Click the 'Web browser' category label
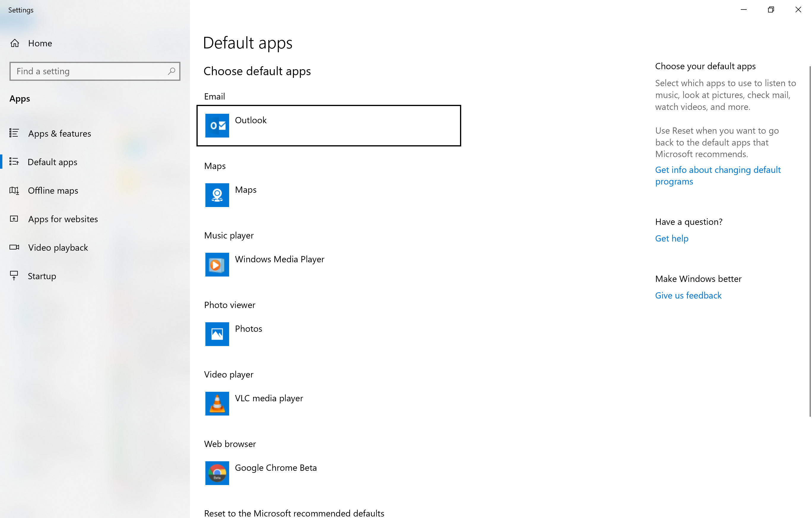 (230, 444)
